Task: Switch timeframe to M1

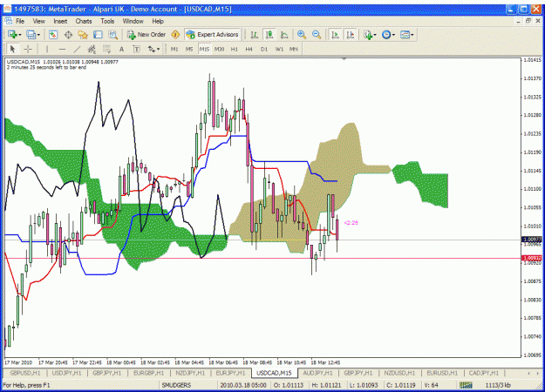Action: (x=174, y=49)
